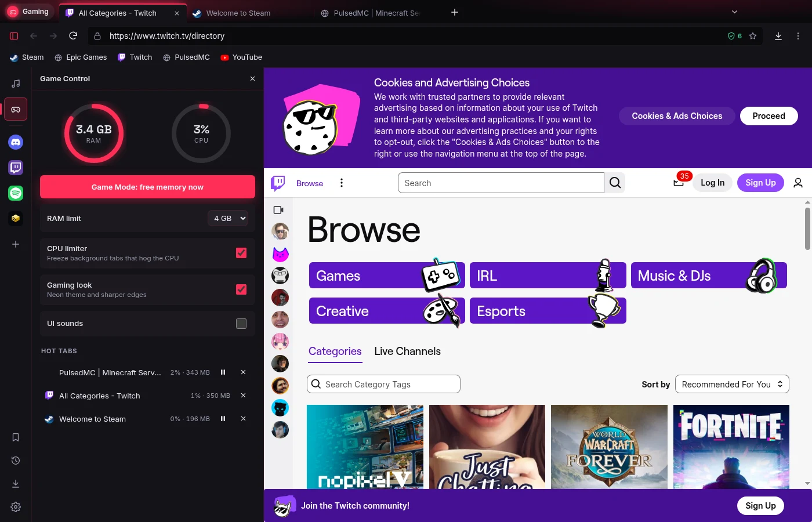
Task: Toggle the browser sidebar panel icon
Action: click(14, 36)
